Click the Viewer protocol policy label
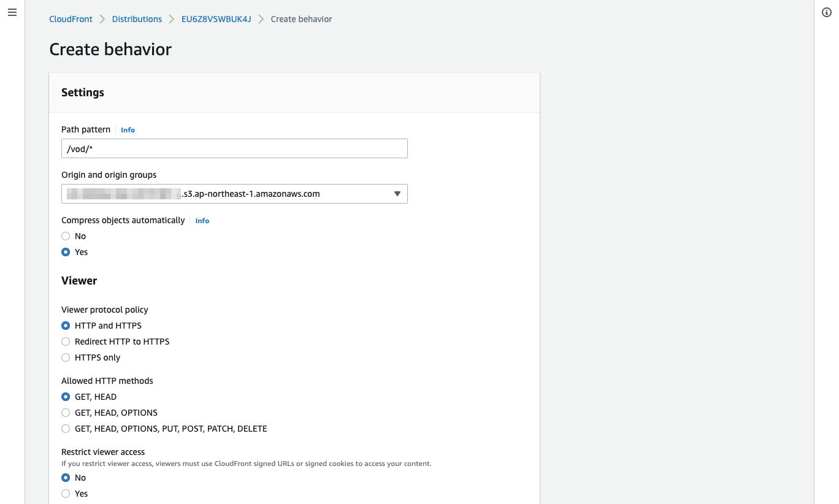Image resolution: width=839 pixels, height=504 pixels. (105, 310)
